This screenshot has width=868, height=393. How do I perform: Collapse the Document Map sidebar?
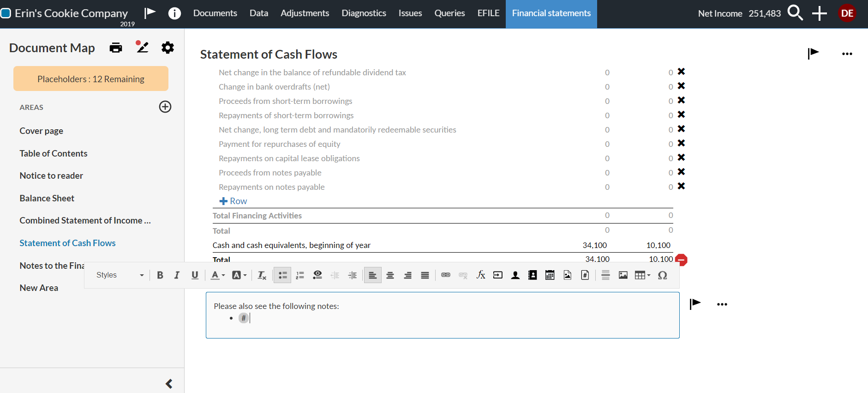coord(169,384)
